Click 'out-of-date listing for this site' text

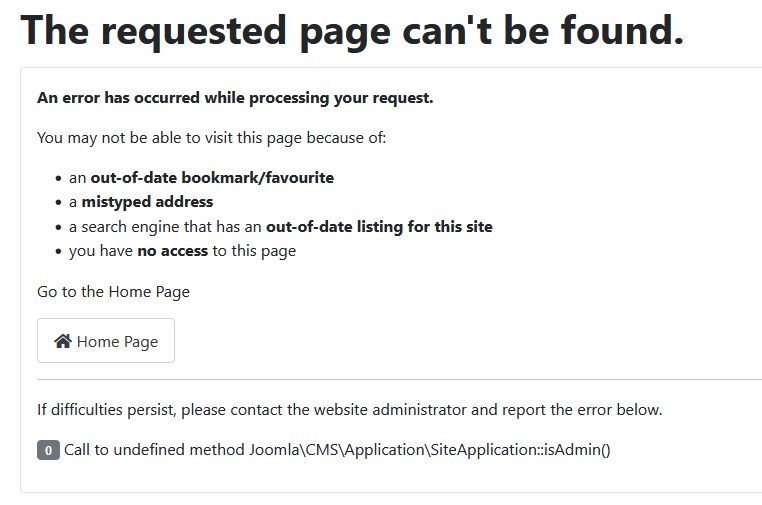click(x=379, y=226)
